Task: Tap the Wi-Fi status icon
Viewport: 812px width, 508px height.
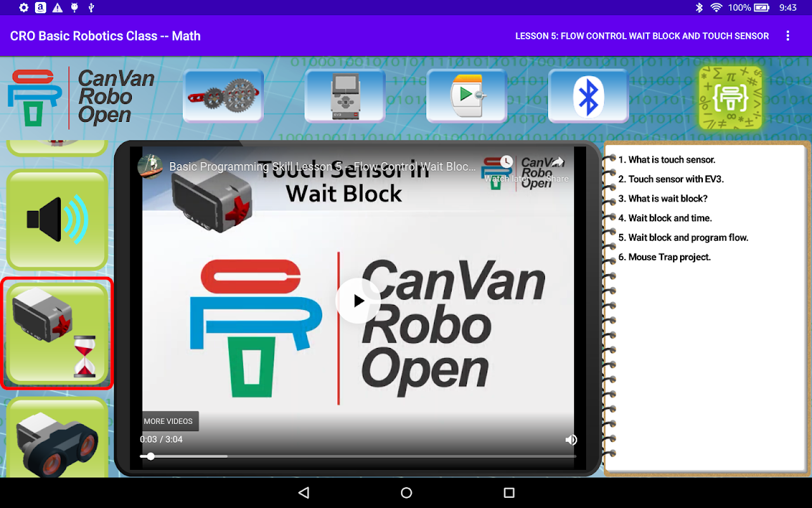Action: [716, 8]
